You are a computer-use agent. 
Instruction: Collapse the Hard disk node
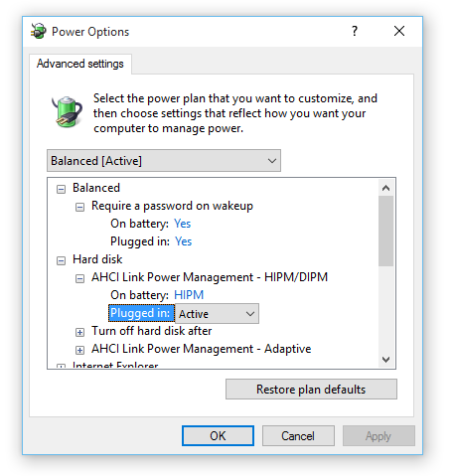[61, 260]
